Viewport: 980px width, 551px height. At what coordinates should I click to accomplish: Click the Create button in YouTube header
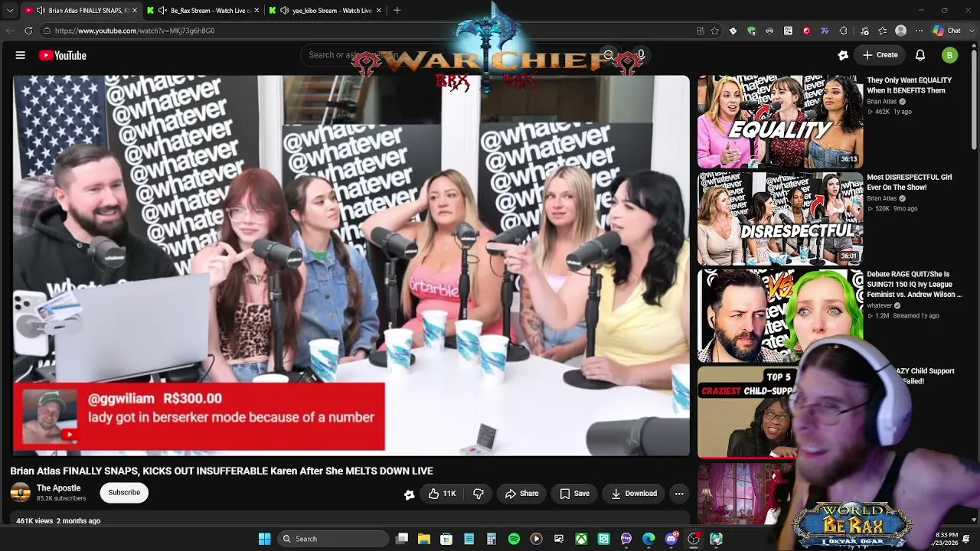(880, 55)
